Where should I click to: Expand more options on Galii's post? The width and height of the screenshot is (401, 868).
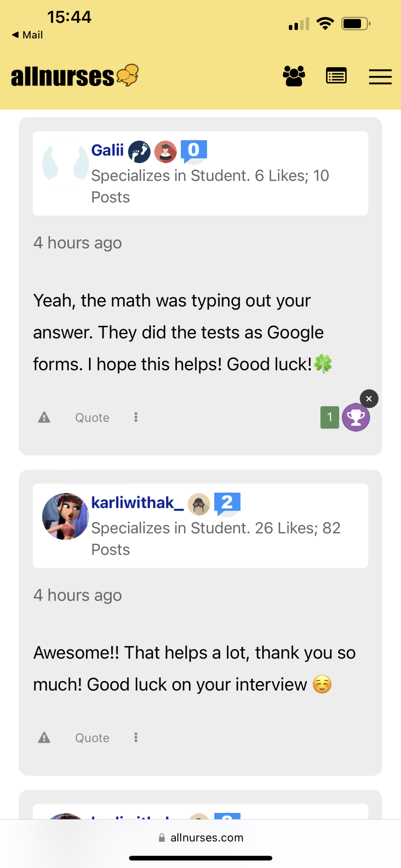(x=136, y=417)
